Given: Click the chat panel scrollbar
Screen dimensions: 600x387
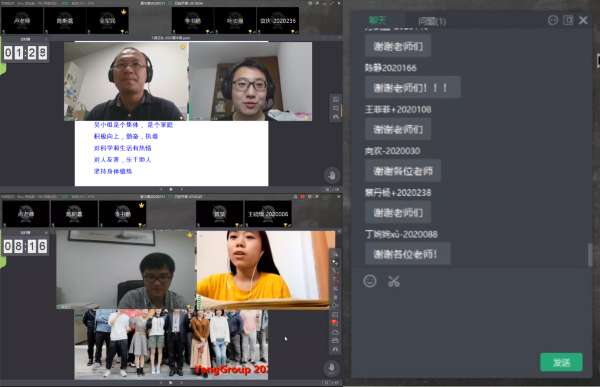Looking at the screenshot, I should point(590,254).
